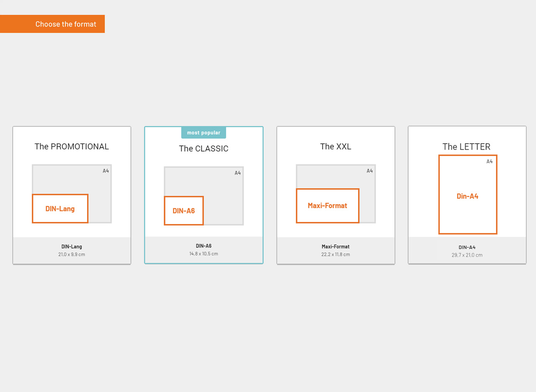
Task: Click the orange Choose the format banner
Action: coord(52,24)
